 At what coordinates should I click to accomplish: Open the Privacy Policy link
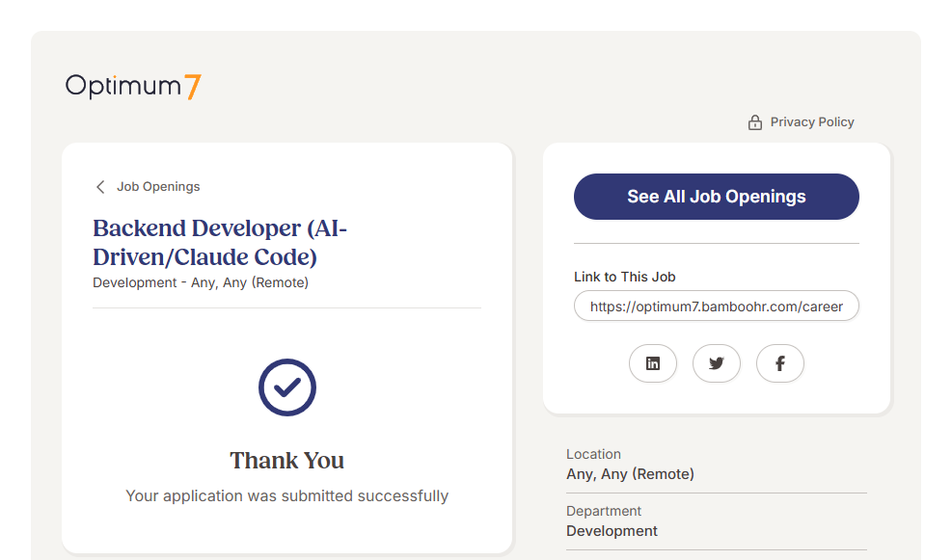pyautogui.click(x=811, y=122)
